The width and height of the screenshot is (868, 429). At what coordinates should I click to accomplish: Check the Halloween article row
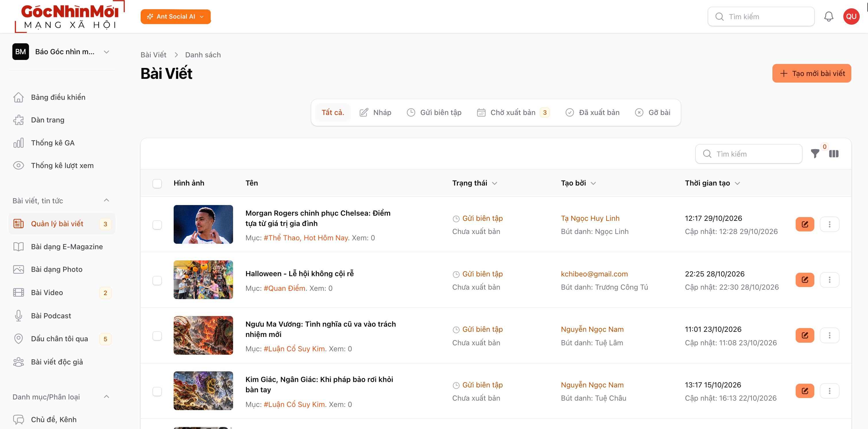tap(157, 280)
